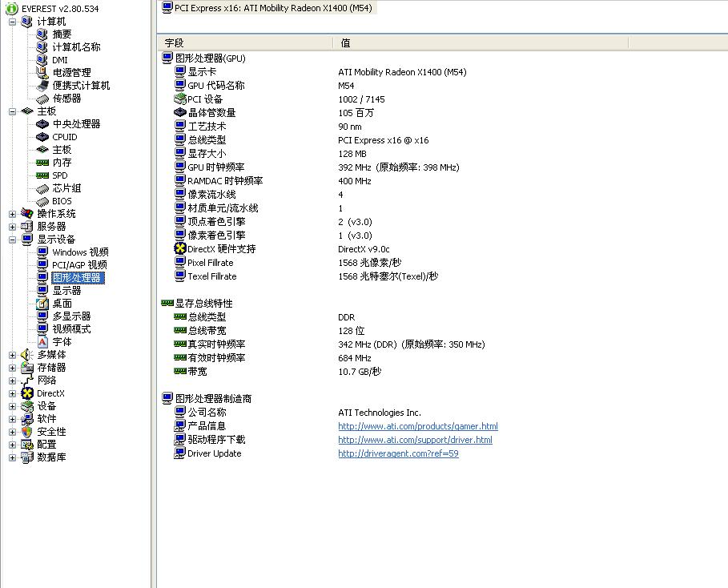Select the DirectX 硬件支持 row
This screenshot has width=728, height=588.
pyautogui.click(x=221, y=249)
